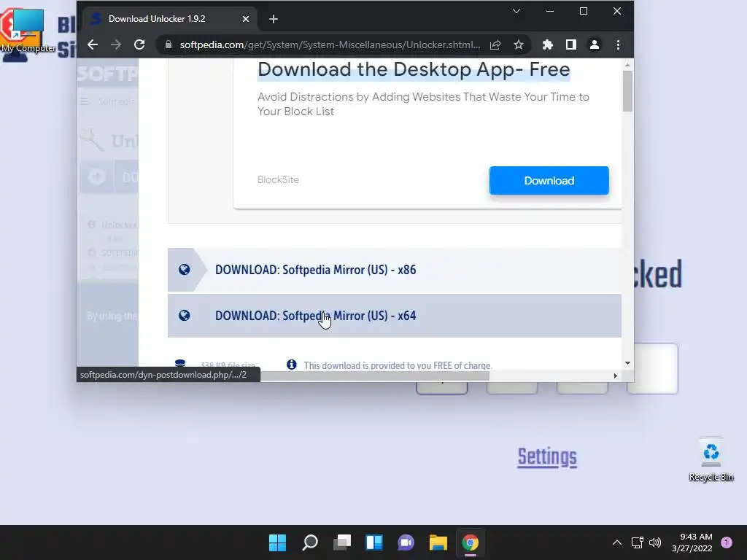747x560 pixels.
Task: Open the Widgets taskbar icon
Action: [374, 542]
